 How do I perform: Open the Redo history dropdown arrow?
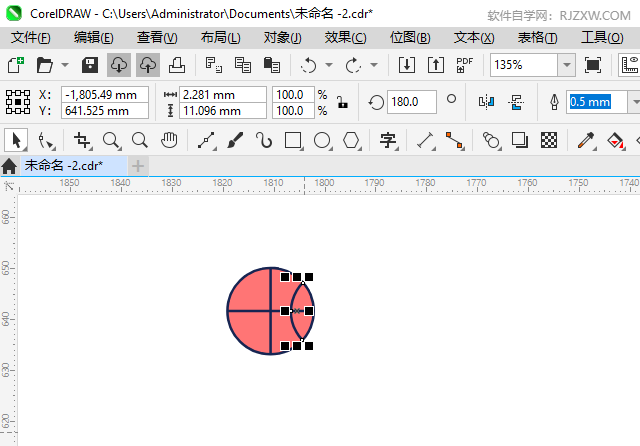click(374, 65)
